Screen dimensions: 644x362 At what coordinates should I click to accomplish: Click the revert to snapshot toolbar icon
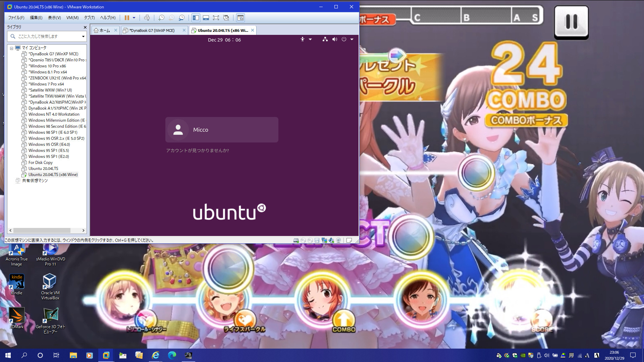(171, 18)
